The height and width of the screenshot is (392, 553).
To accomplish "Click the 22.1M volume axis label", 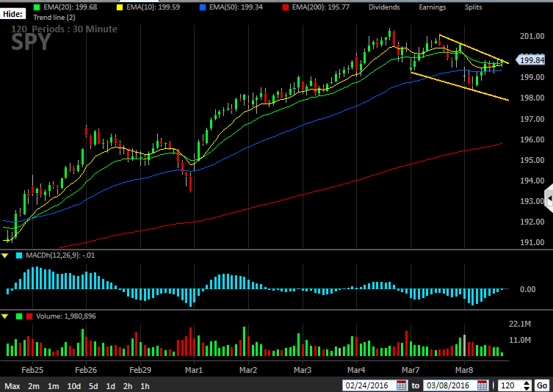I will point(520,324).
